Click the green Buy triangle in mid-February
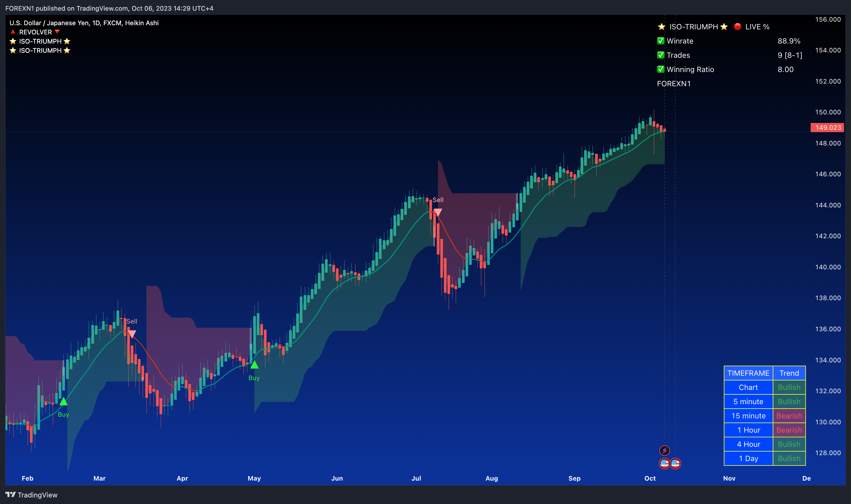 tap(63, 401)
